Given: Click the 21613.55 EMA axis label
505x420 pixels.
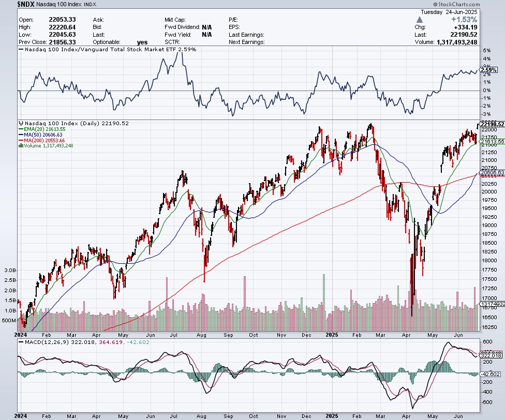Looking at the screenshot, I should pyautogui.click(x=492, y=142).
